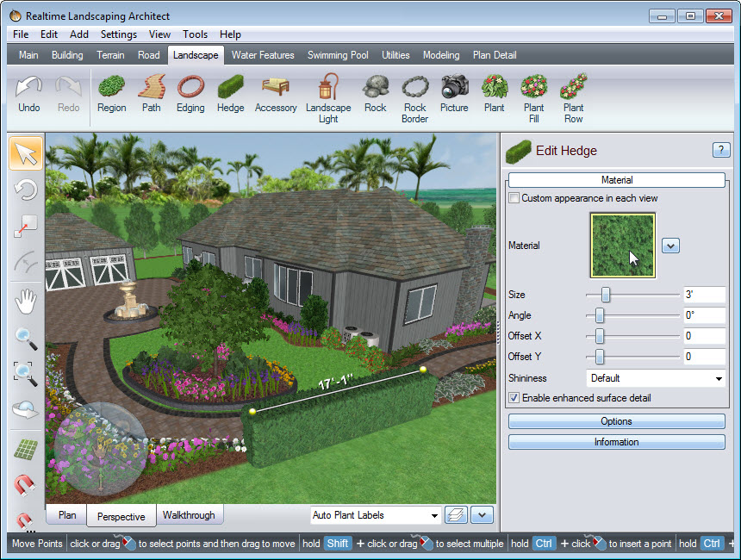
Task: Add a Picture with camera icon
Action: click(454, 94)
